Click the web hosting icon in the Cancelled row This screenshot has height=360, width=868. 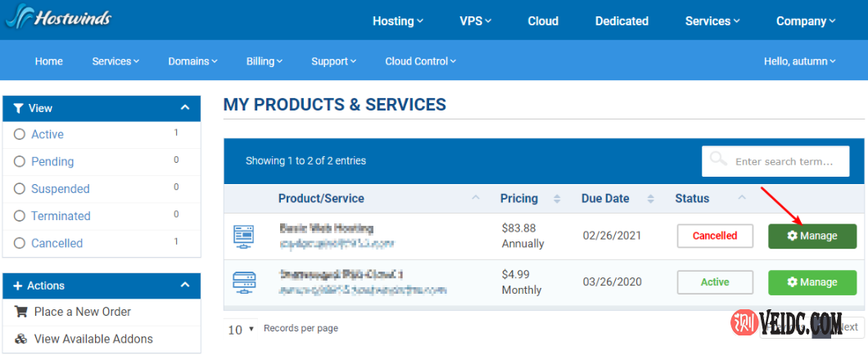244,236
